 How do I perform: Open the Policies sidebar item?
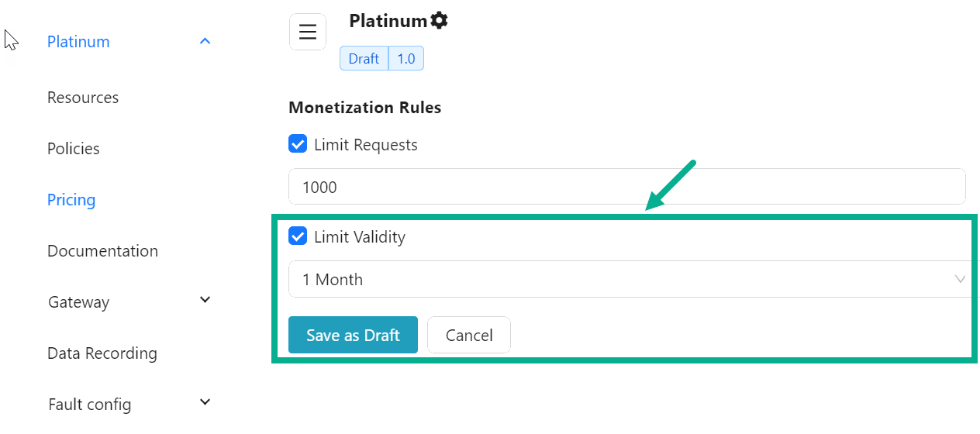(74, 149)
